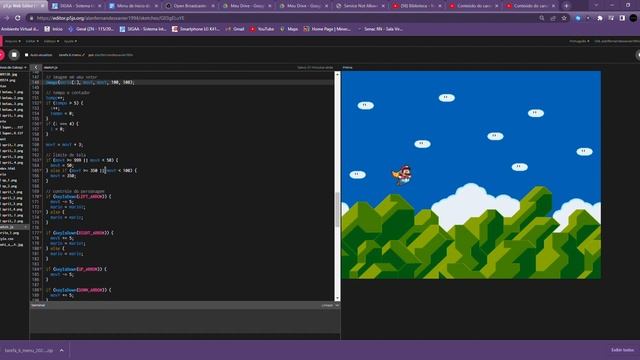View site information lock icon
640x360 pixels.
tap(31, 18)
